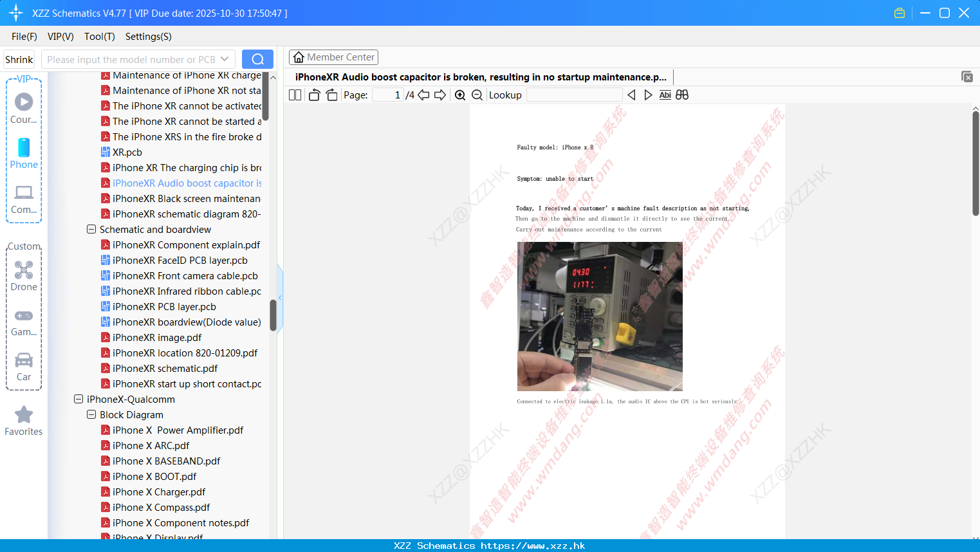Go to the next page arrow
This screenshot has width=980, height=552.
click(x=440, y=95)
